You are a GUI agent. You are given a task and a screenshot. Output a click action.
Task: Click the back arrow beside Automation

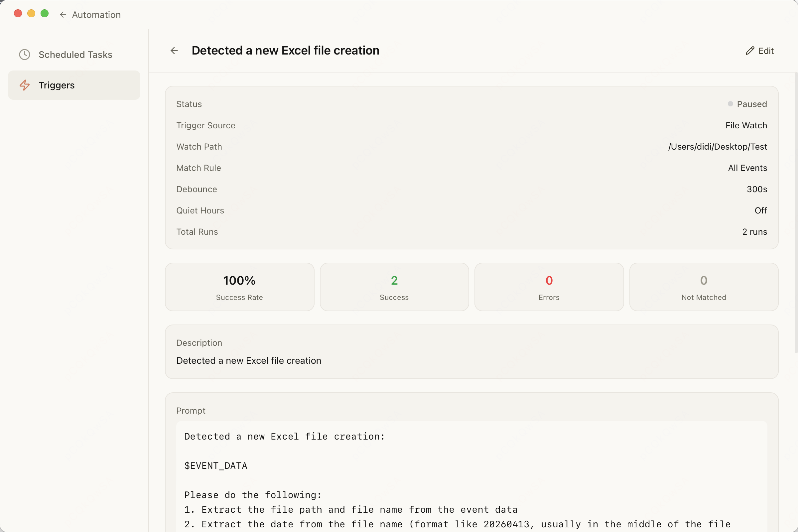(63, 15)
